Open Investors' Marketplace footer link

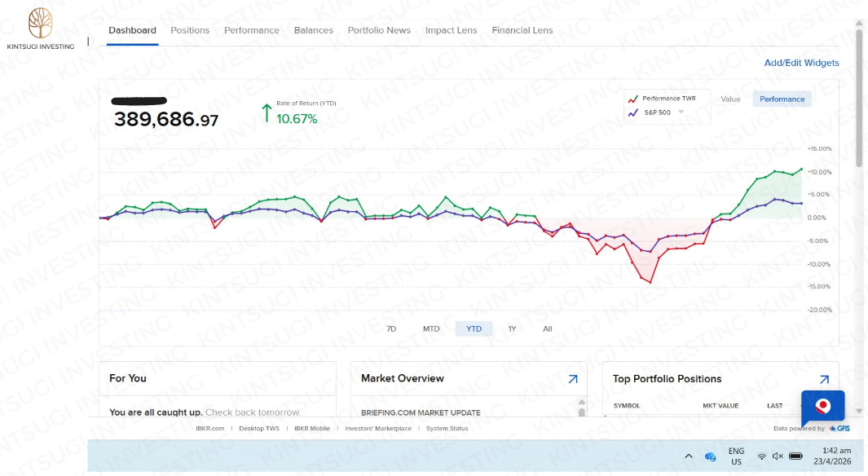pyautogui.click(x=378, y=429)
